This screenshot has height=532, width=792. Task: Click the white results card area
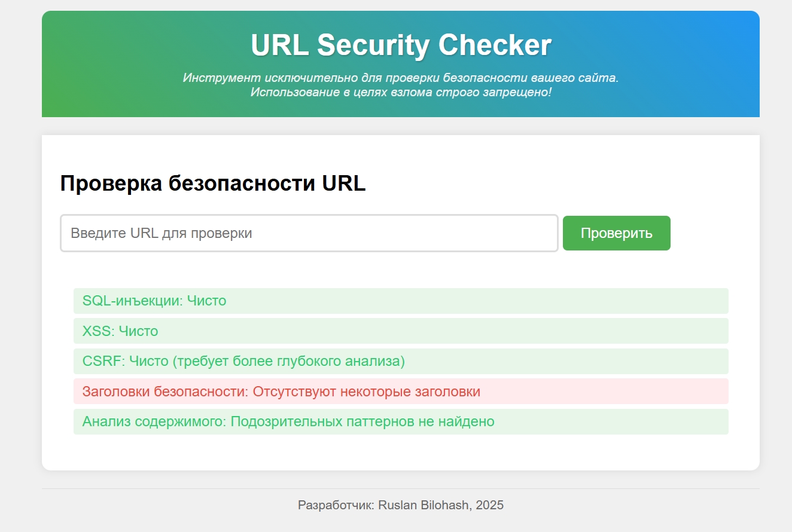(x=400, y=454)
